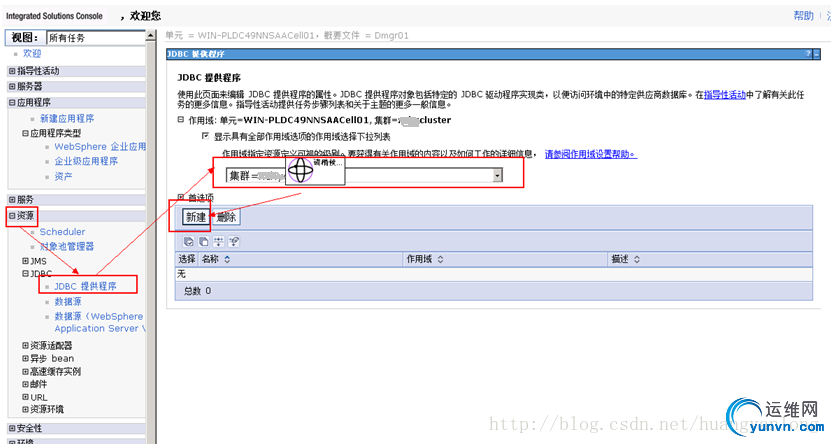Screen dimensions: 831x444
Task: Open 请参阅作用域设置帮助 link
Action: click(x=591, y=154)
